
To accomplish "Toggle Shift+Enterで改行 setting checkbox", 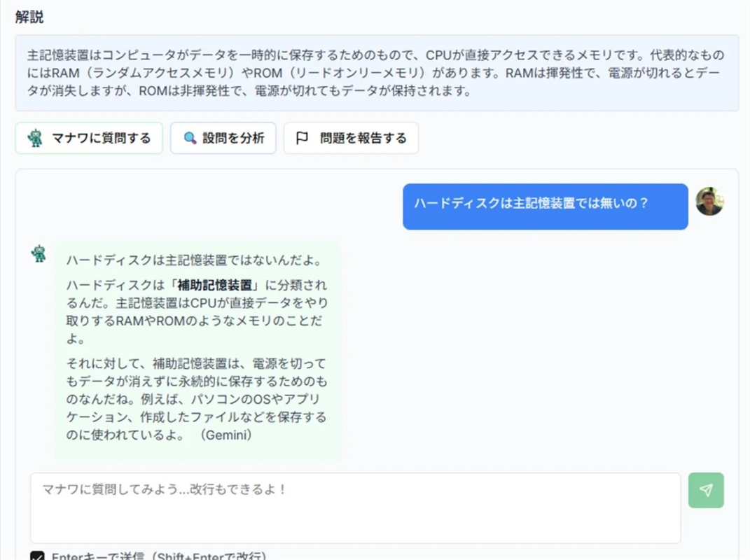I will [39, 555].
